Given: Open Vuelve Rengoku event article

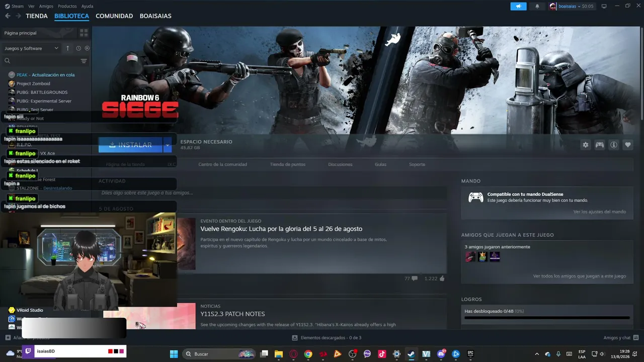Looking at the screenshot, I should tap(281, 229).
